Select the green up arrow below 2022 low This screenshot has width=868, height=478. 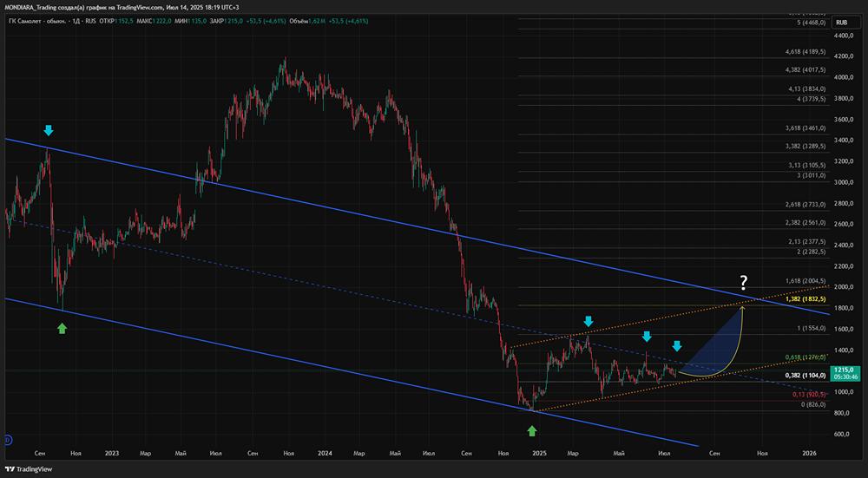(x=62, y=327)
